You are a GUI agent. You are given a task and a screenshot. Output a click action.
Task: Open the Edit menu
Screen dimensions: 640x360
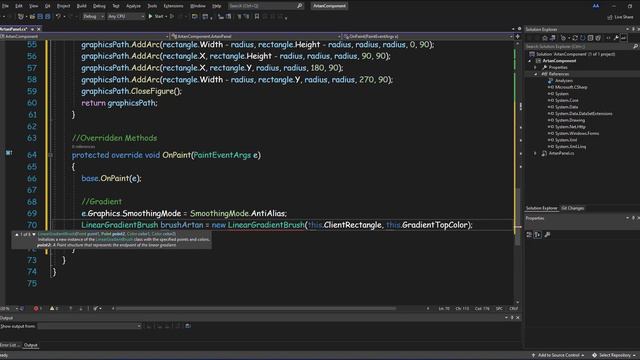click(x=19, y=6)
